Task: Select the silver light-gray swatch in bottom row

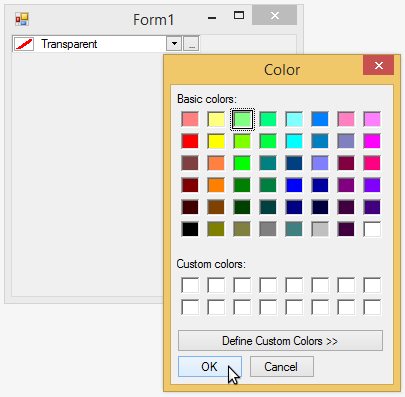Action: [x=320, y=229]
